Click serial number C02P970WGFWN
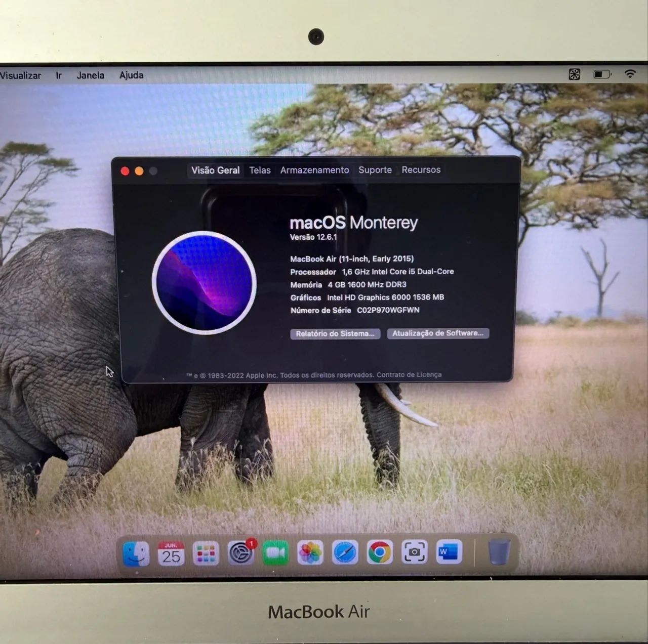The width and height of the screenshot is (648, 644). 388,310
